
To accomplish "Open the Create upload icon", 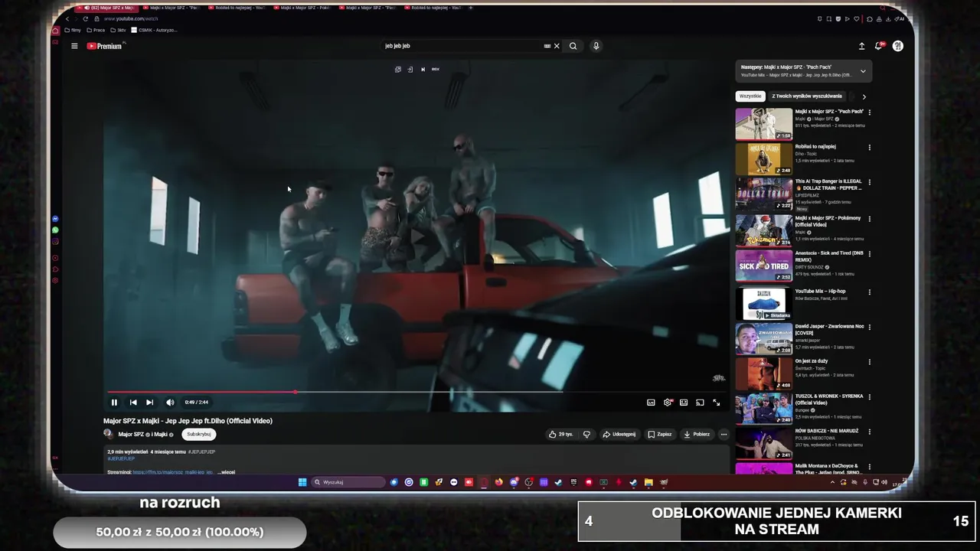I will point(861,46).
